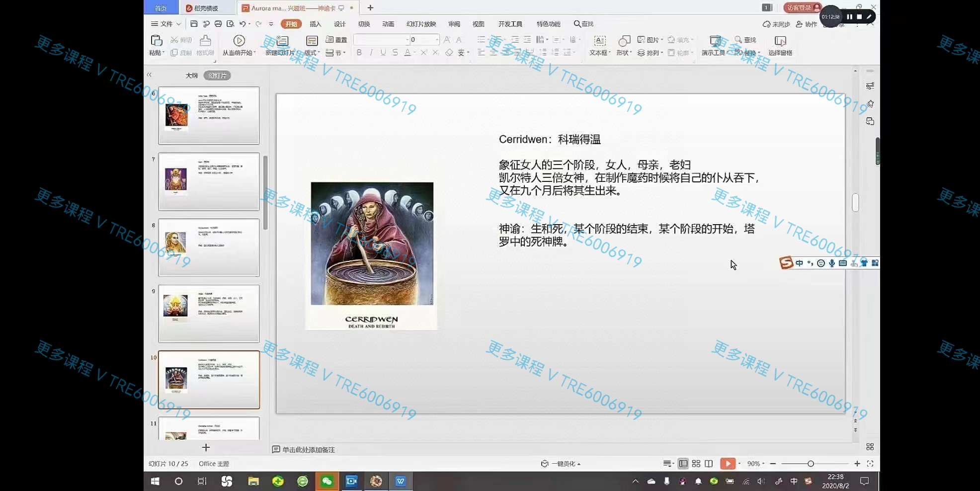Image resolution: width=980 pixels, height=491 pixels.
Task: Switch to the Animation (动画) tab
Action: (388, 24)
